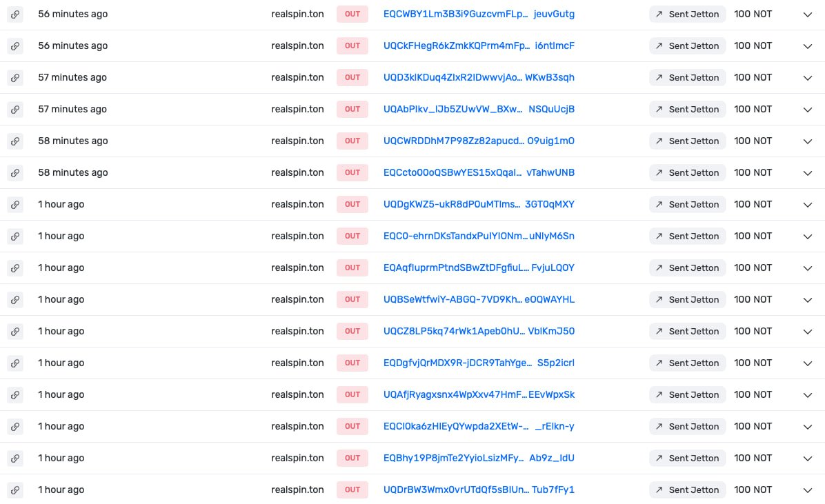This screenshot has height=504, width=825.
Task: Open address UQCkFHegR6kZmkKQPrm4mFp… i6ntlmcF
Action: pyautogui.click(x=479, y=46)
